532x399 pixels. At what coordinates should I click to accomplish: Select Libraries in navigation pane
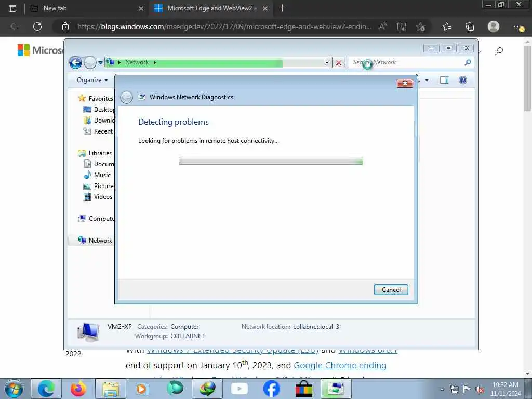click(x=95, y=153)
